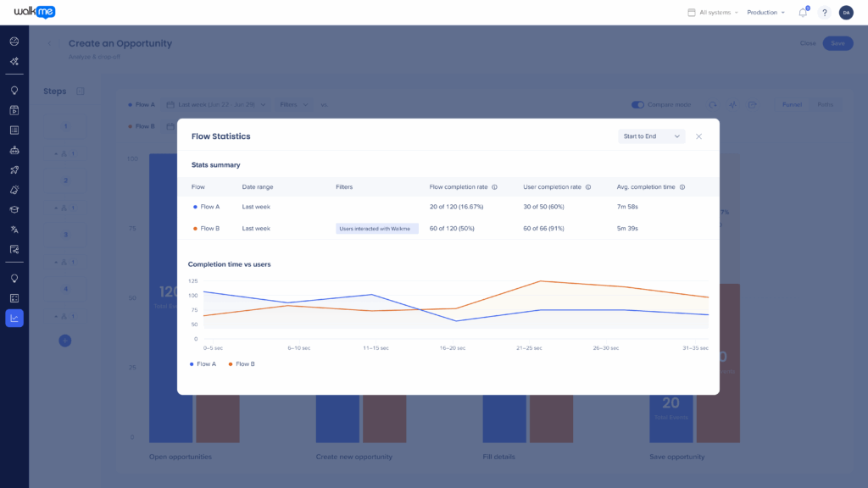Click the Save button
Image resolution: width=868 pixels, height=488 pixels.
pos(837,43)
